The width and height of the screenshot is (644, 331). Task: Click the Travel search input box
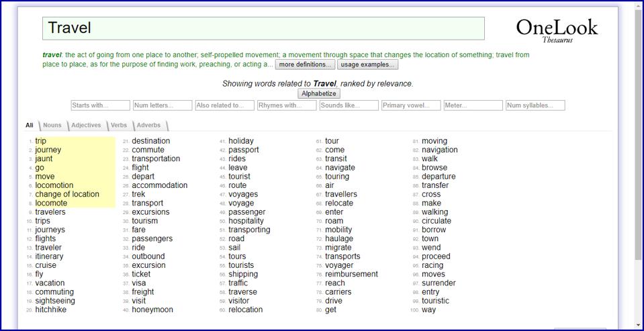[263, 28]
